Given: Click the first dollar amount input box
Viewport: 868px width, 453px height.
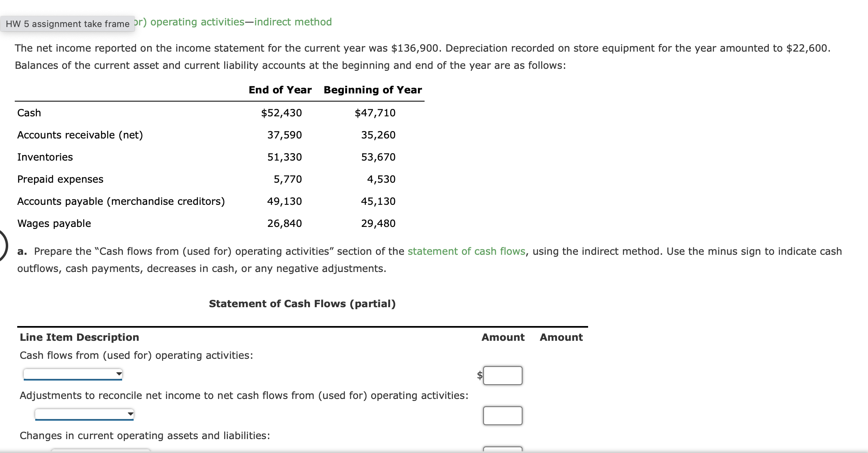Looking at the screenshot, I should tap(502, 375).
